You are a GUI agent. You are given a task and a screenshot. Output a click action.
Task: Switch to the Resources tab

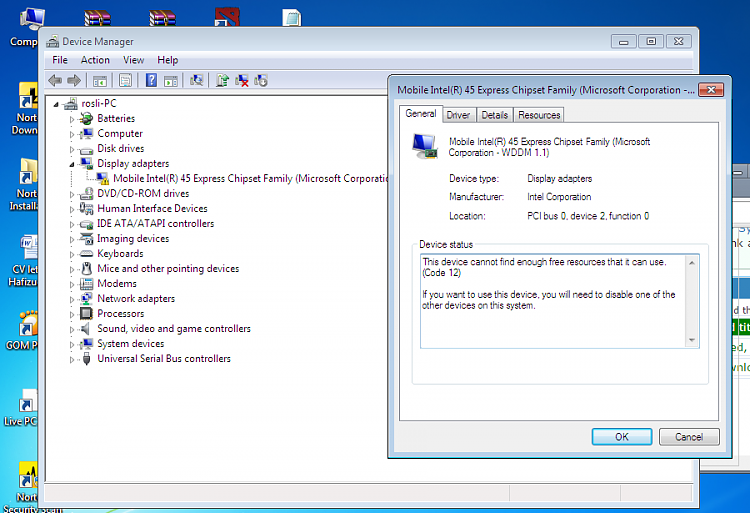[539, 115]
